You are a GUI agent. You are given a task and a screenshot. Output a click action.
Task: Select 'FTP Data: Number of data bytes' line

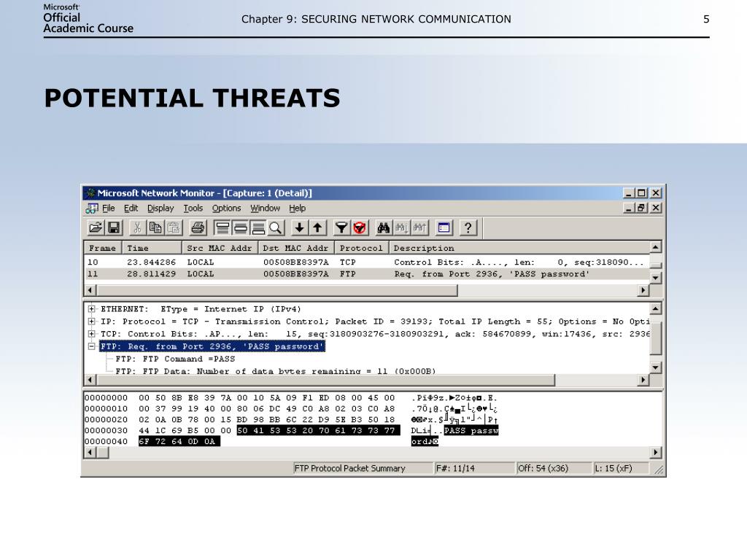point(275,371)
